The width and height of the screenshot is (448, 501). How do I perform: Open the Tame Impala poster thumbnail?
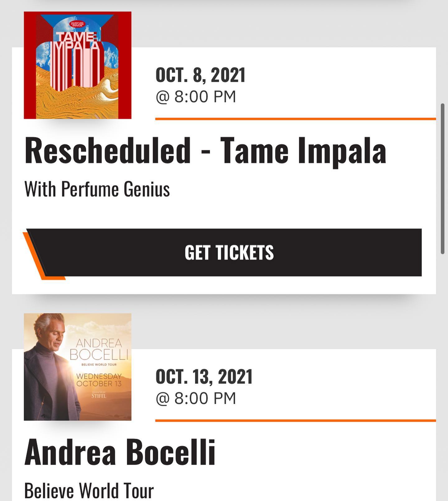click(x=77, y=65)
